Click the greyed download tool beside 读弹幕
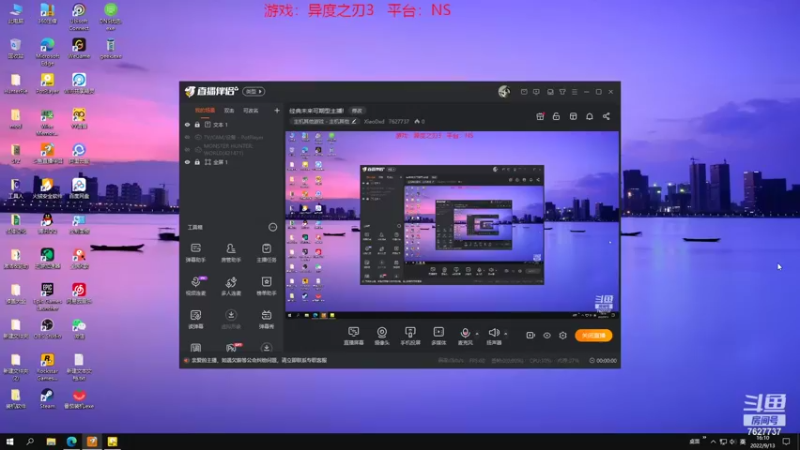 click(x=231, y=319)
